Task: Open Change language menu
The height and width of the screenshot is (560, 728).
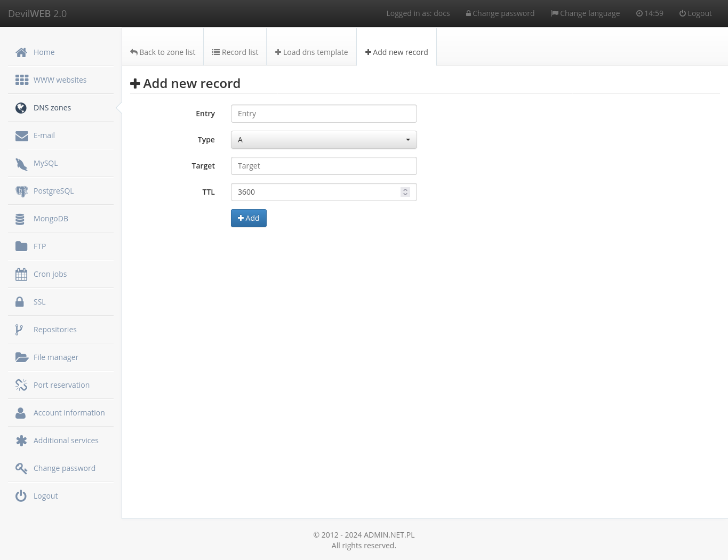Action: [x=585, y=13]
